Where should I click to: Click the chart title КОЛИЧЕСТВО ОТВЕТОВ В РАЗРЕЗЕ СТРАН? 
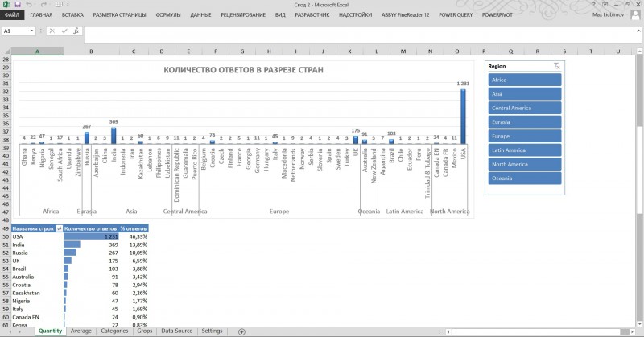244,70
